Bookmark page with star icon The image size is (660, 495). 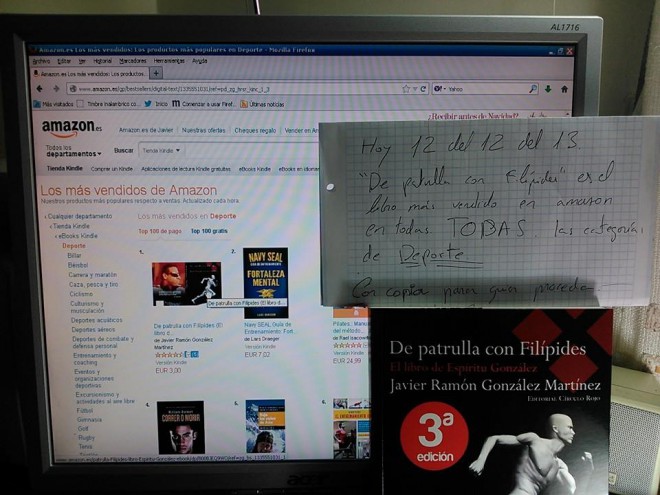coord(406,89)
